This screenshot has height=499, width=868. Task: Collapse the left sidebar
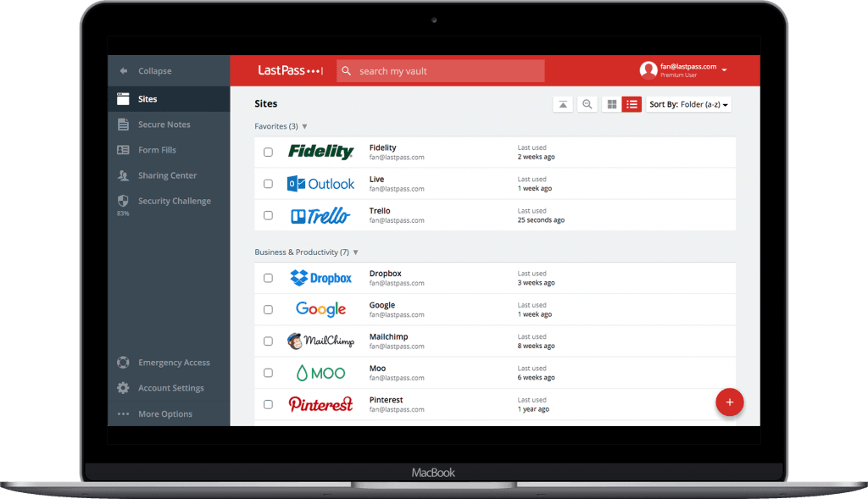click(x=154, y=71)
